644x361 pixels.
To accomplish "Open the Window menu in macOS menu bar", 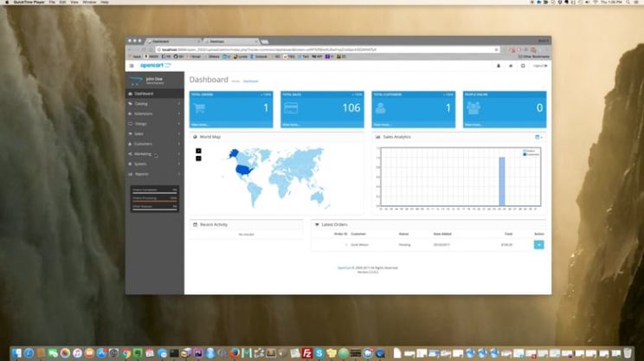I will (89, 3).
